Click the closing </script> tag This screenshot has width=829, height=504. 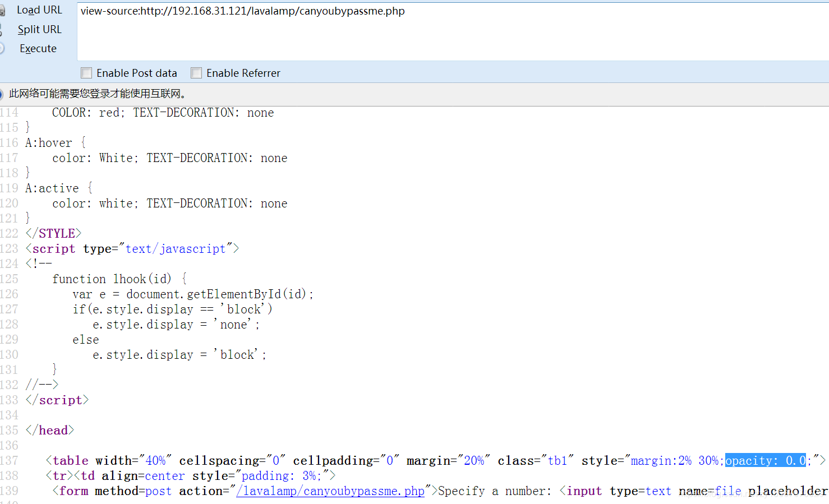click(57, 400)
